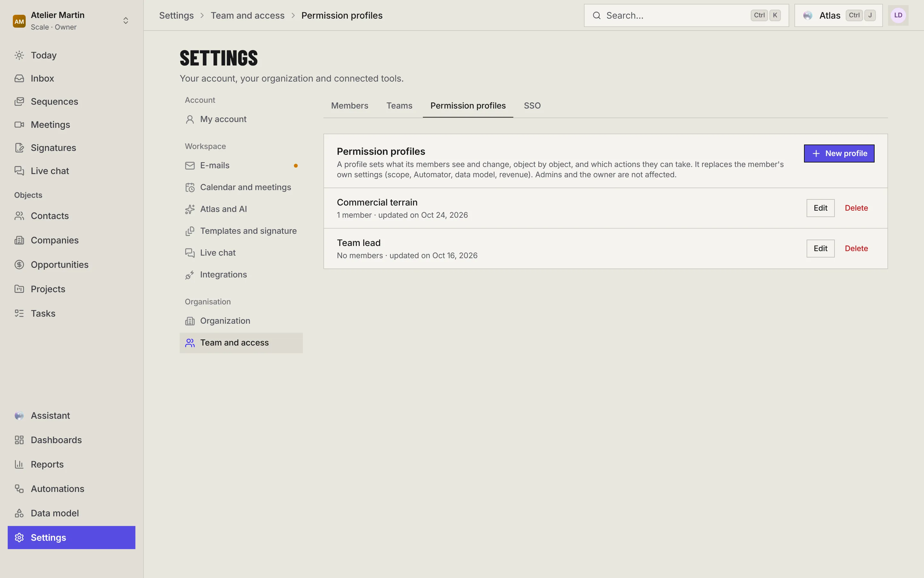Select Team and access in settings menu
Viewport: 924px width, 578px height.
click(x=241, y=343)
